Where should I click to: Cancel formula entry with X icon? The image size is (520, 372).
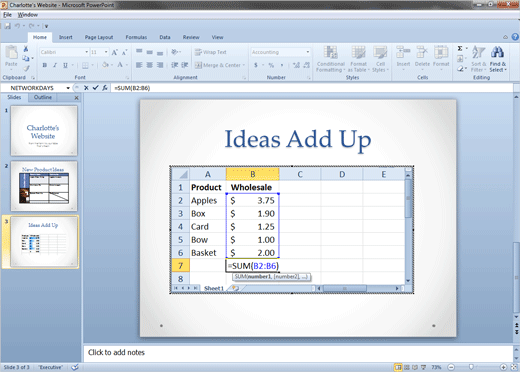tap(86, 88)
